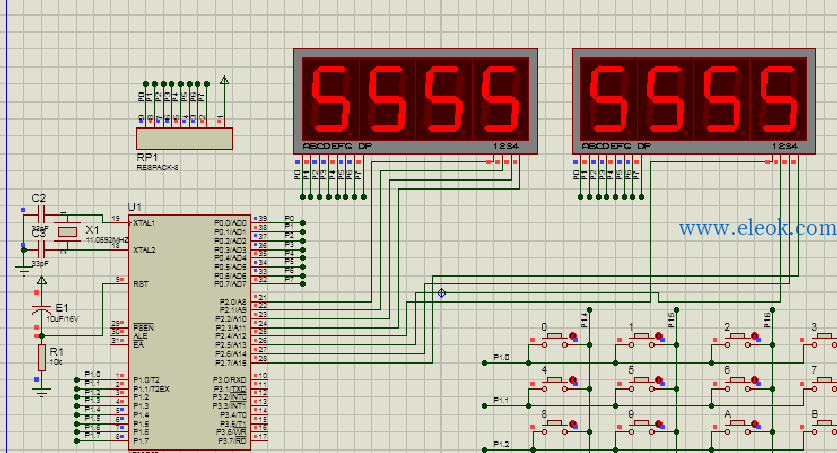Toggle the red latch dot on keypad button 5
Screen dimensions: 837x453
click(659, 380)
